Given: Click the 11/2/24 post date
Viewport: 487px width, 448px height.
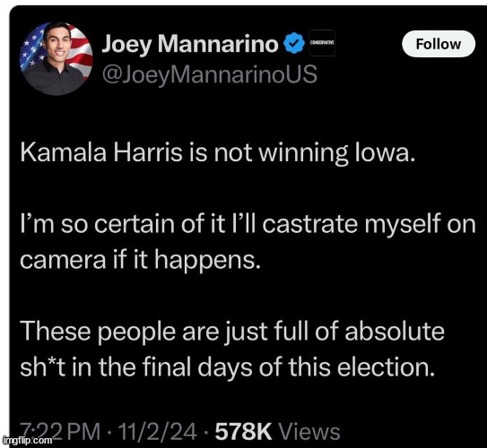Looking at the screenshot, I should click(x=158, y=431).
